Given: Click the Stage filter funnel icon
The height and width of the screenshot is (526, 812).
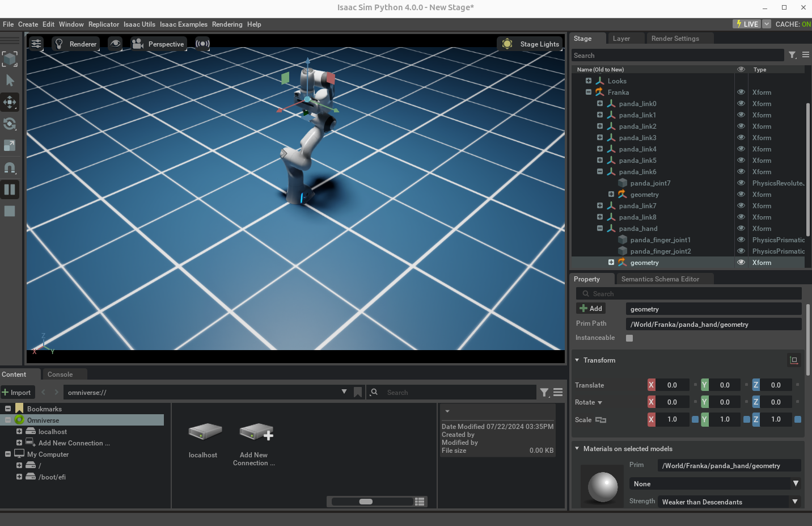Looking at the screenshot, I should (x=792, y=55).
